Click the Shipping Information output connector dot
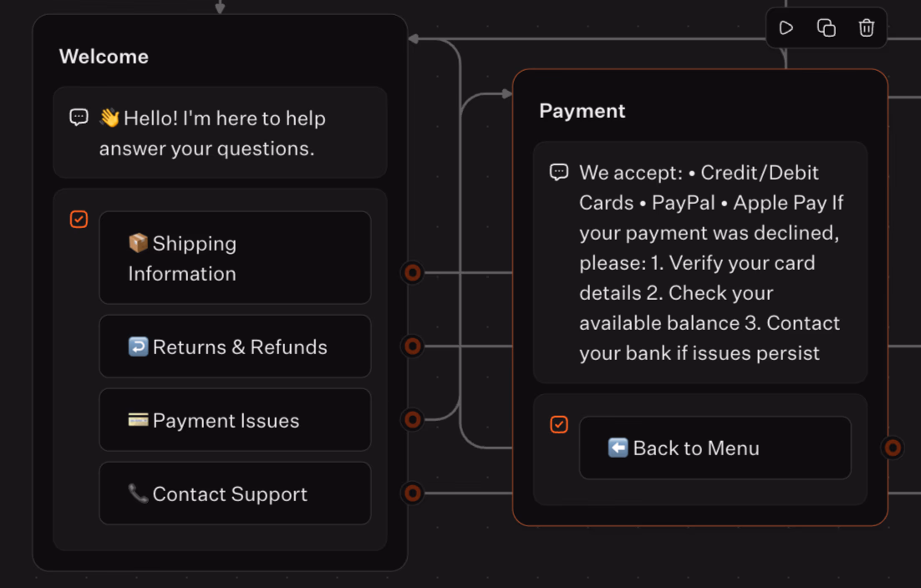 point(412,272)
